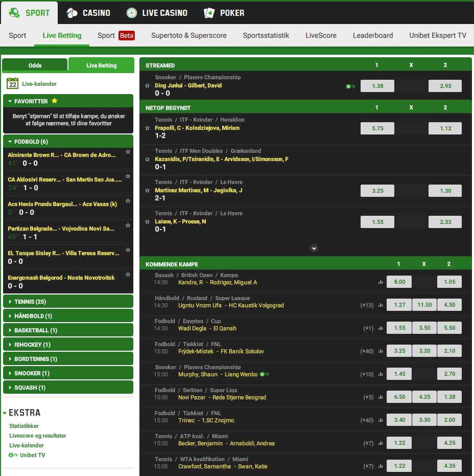This screenshot has width=474, height=476.
Task: Favorite the Kazanidis/Tsiranidis doubles match
Action: pyautogui.click(x=148, y=159)
